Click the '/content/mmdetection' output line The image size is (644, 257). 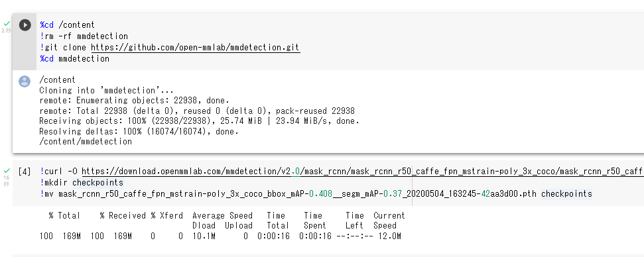click(x=86, y=142)
